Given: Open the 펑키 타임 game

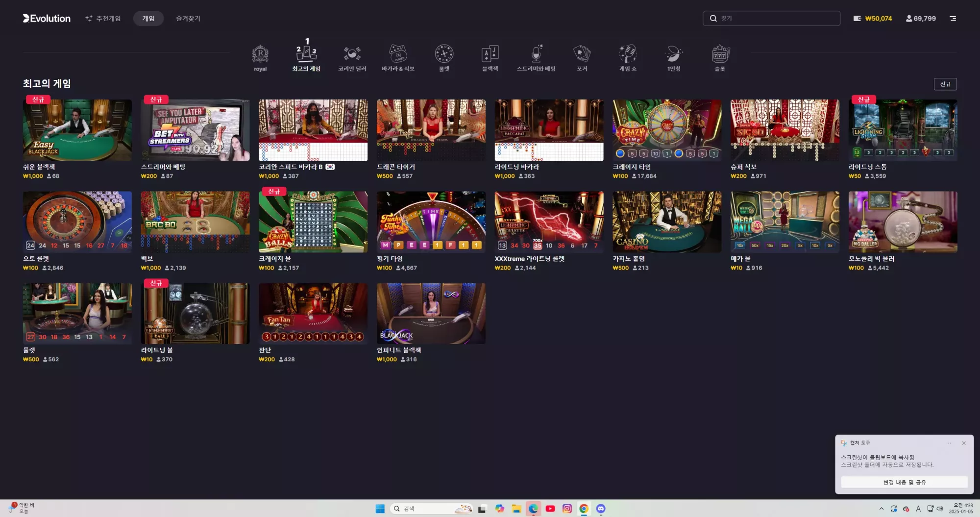Looking at the screenshot, I should click(431, 222).
